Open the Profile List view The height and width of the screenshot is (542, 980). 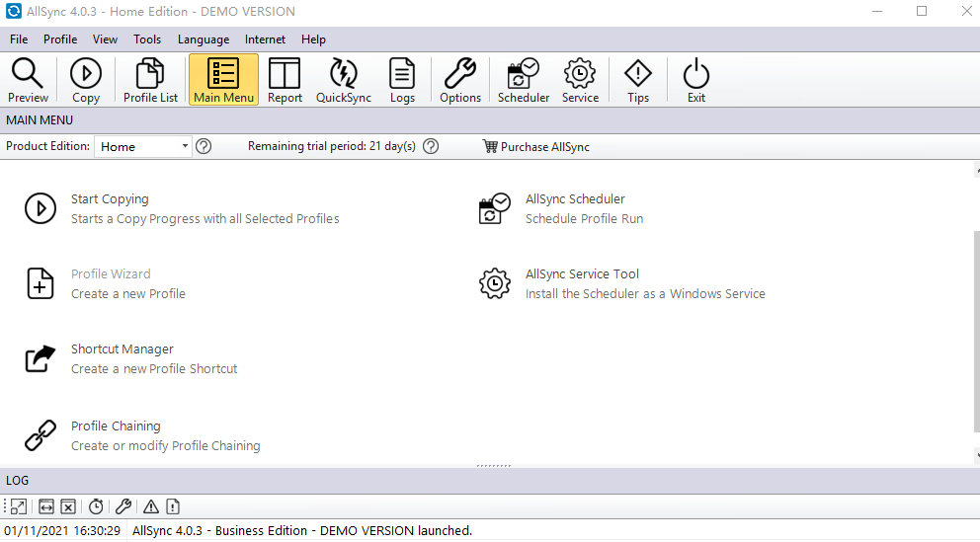tap(150, 80)
